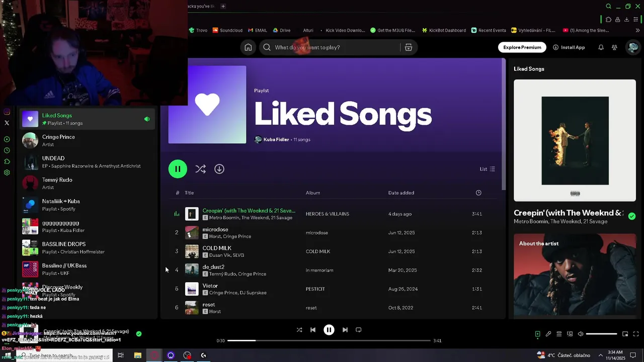
Task: Open a new browser tab
Action: point(223,6)
